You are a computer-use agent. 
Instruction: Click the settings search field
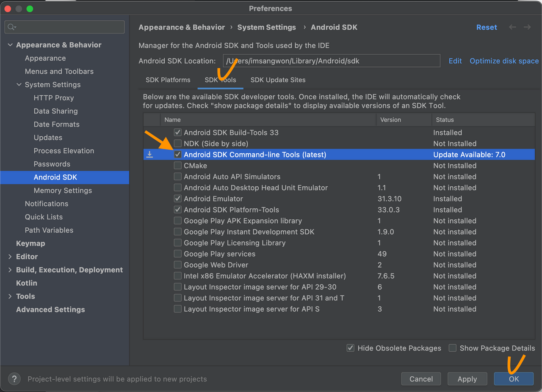(65, 27)
